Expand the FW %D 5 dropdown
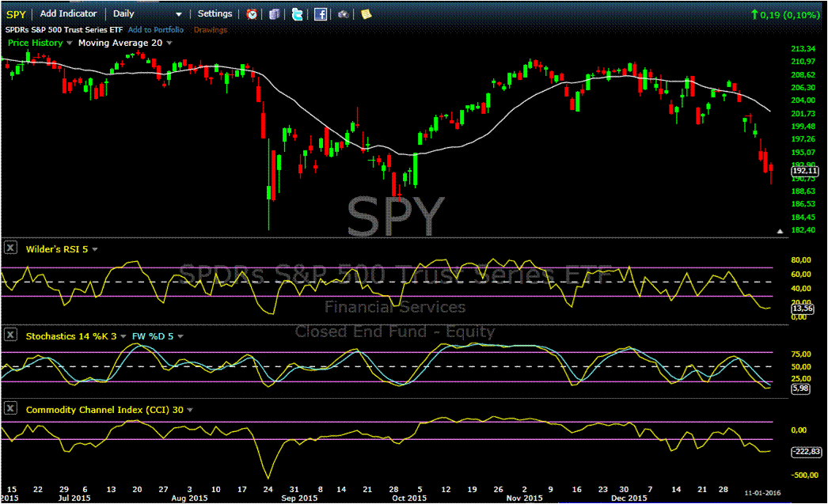Image resolution: width=828 pixels, height=504 pixels. 181,336
